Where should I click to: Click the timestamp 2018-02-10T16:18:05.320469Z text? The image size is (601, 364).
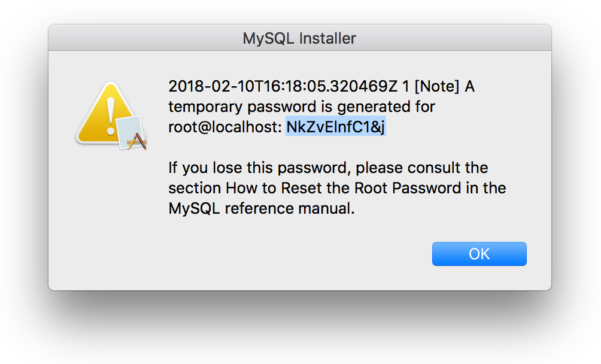[x=283, y=87]
